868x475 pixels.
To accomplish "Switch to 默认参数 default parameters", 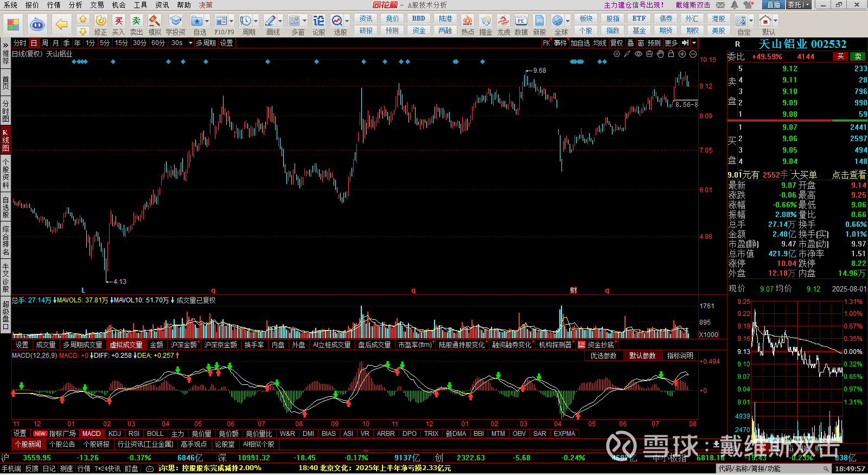I will 642,356.
